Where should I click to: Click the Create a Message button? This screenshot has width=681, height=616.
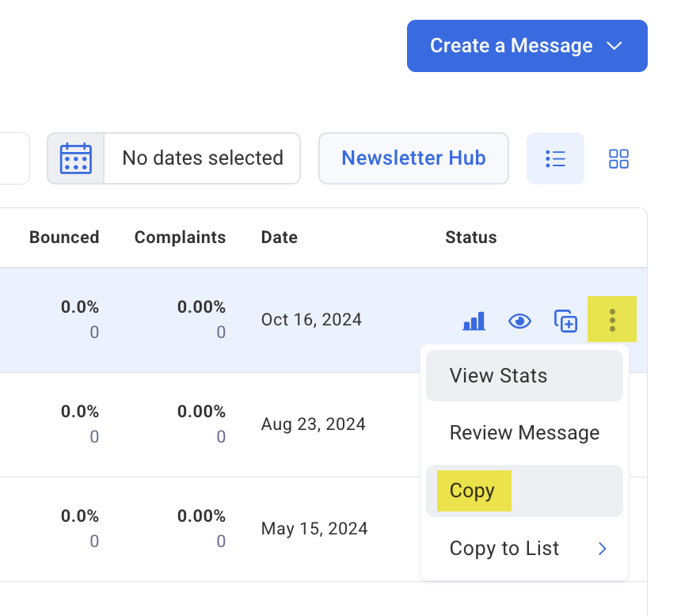[511, 46]
